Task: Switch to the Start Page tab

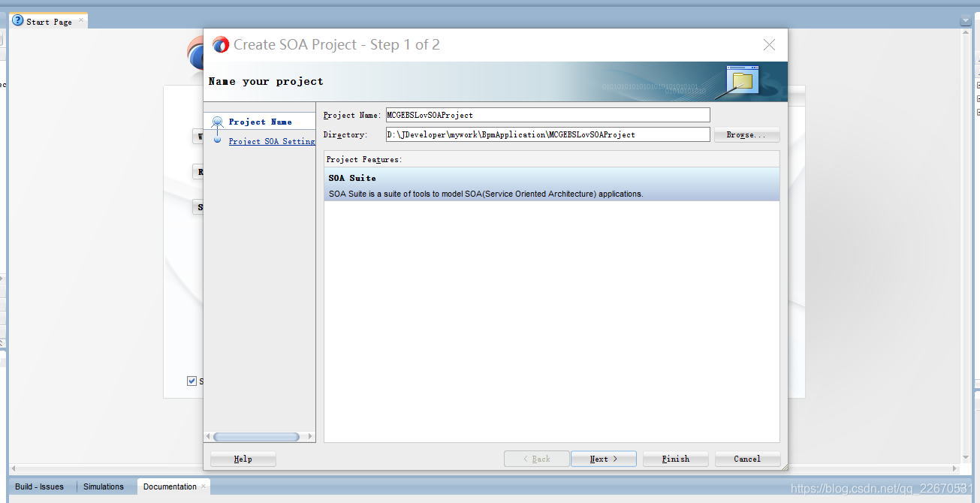Action: (49, 22)
